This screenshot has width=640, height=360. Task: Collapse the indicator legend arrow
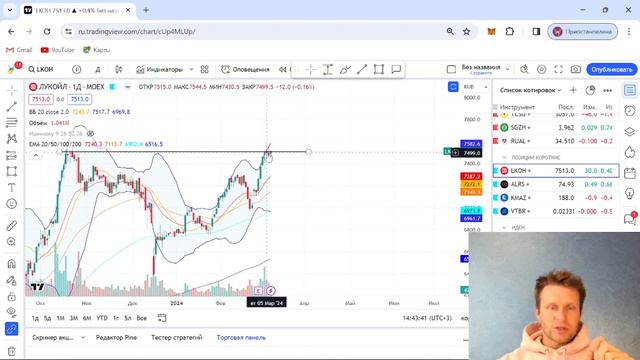[36, 156]
